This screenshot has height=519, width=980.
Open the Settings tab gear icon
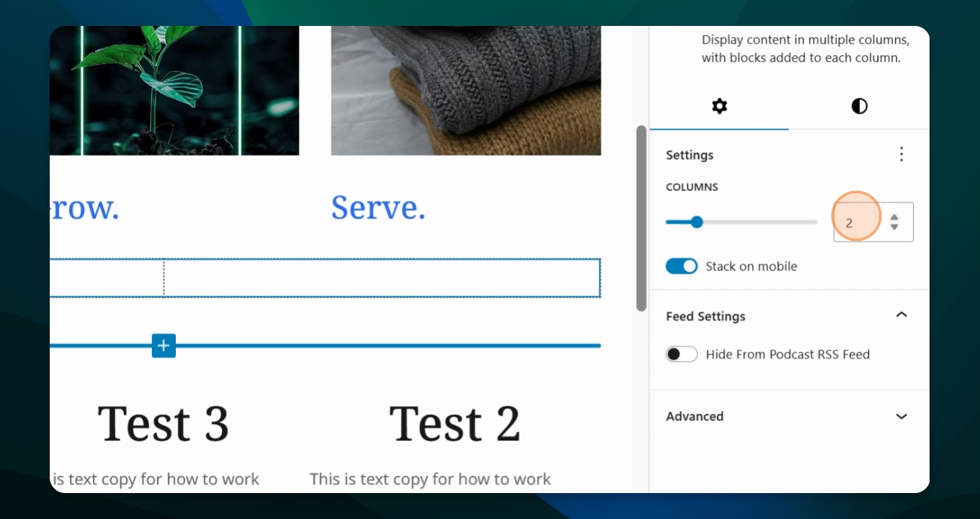click(x=719, y=107)
